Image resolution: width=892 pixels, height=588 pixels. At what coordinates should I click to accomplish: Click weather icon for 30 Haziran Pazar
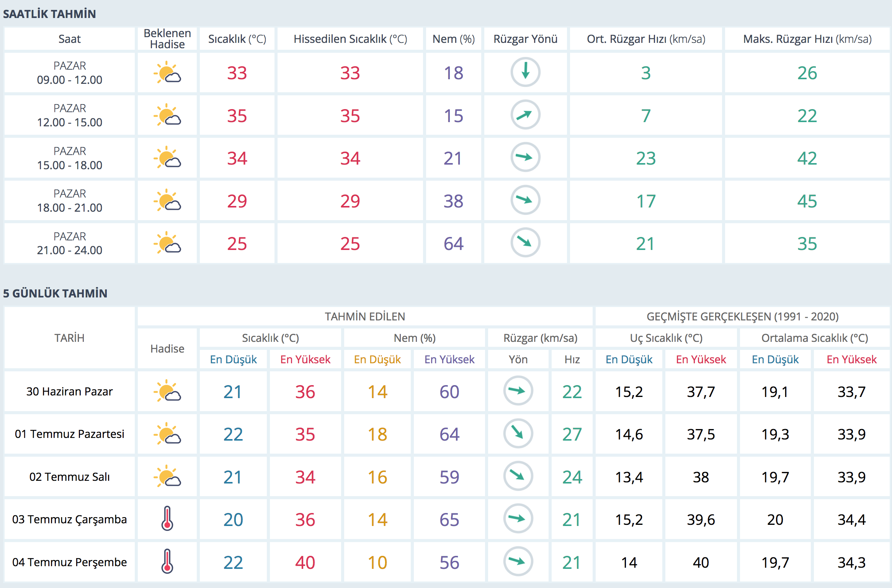coord(167,391)
